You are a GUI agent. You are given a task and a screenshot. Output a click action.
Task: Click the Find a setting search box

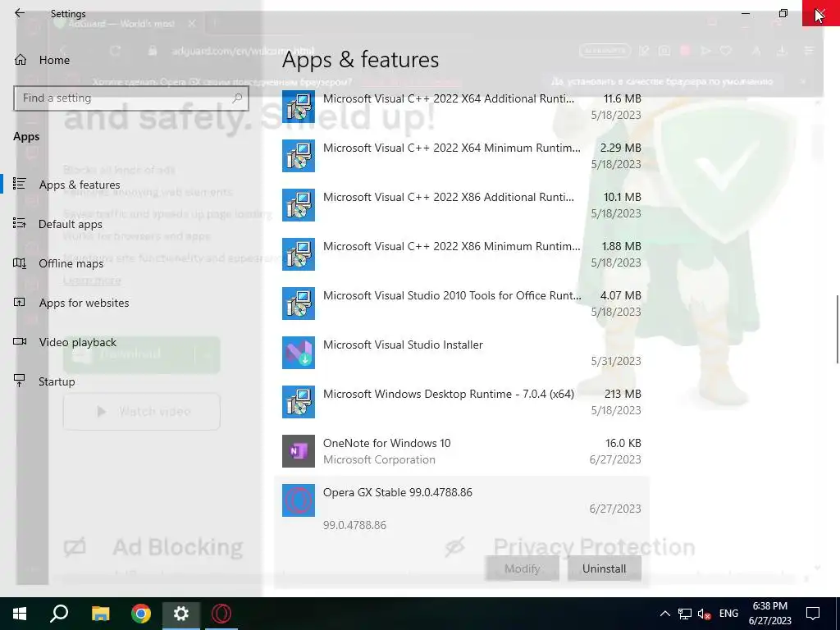coord(131,98)
